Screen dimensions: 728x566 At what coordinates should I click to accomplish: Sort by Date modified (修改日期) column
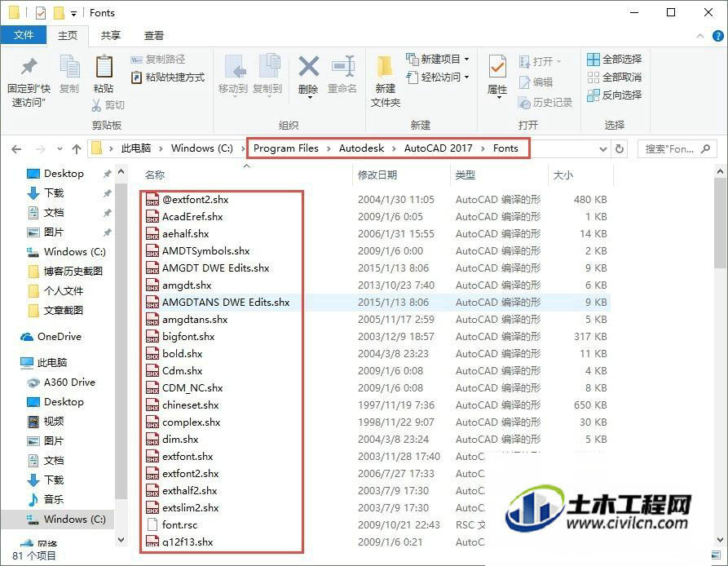tap(377, 175)
